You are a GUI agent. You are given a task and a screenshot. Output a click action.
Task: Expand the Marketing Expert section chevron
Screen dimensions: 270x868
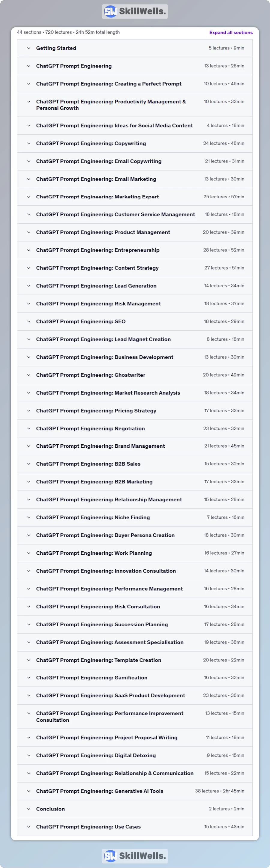pos(29,197)
